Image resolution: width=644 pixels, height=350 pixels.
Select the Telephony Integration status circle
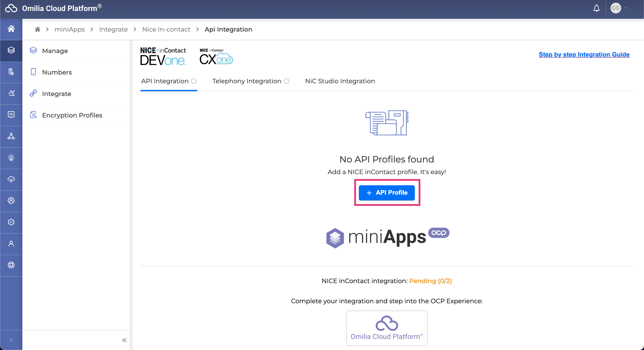[286, 81]
